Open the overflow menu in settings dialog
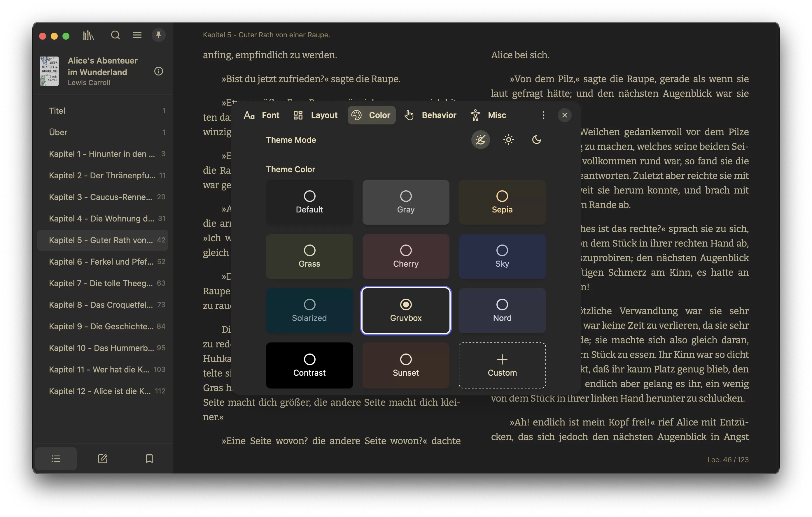Image resolution: width=812 pixels, height=517 pixels. tap(544, 115)
